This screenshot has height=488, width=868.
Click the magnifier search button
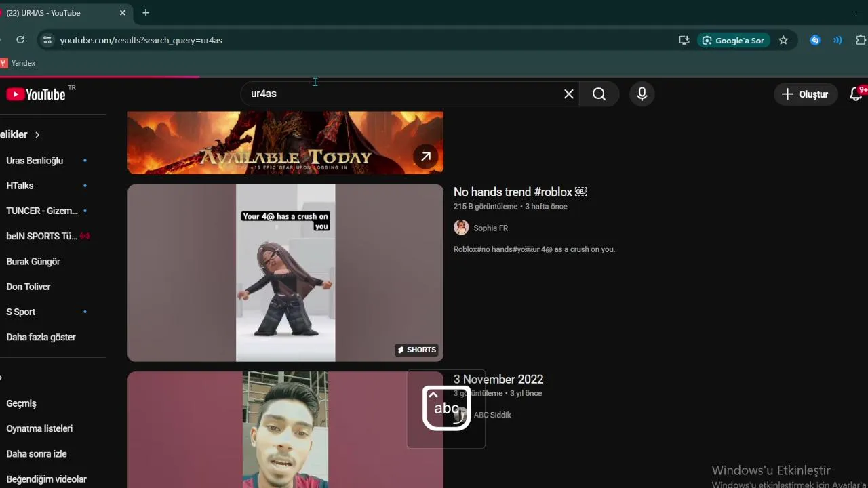tap(599, 94)
